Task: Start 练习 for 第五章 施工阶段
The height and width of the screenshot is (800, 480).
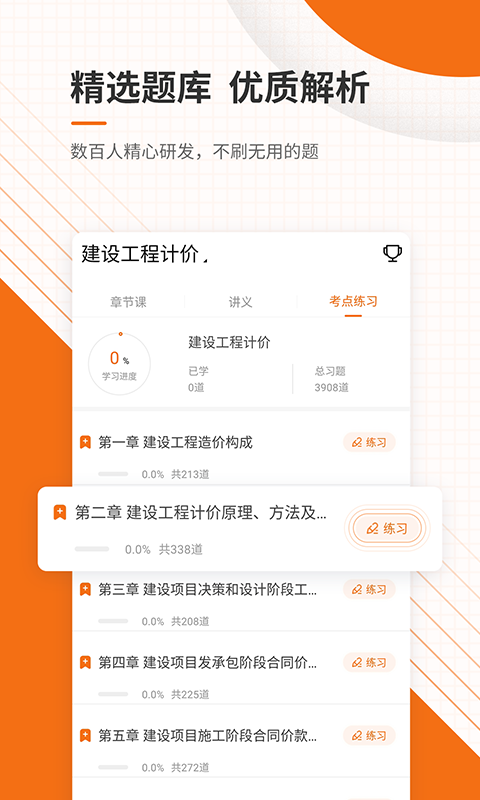Action: coord(369,735)
